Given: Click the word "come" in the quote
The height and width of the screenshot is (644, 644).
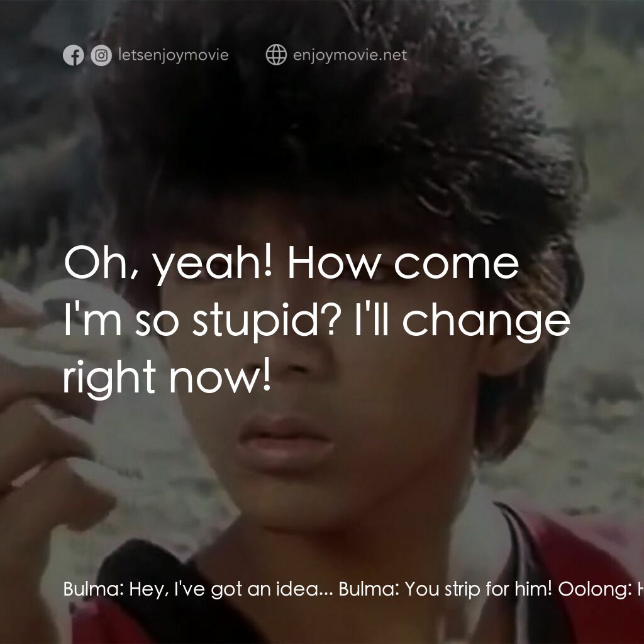Looking at the screenshot, I should (457, 264).
